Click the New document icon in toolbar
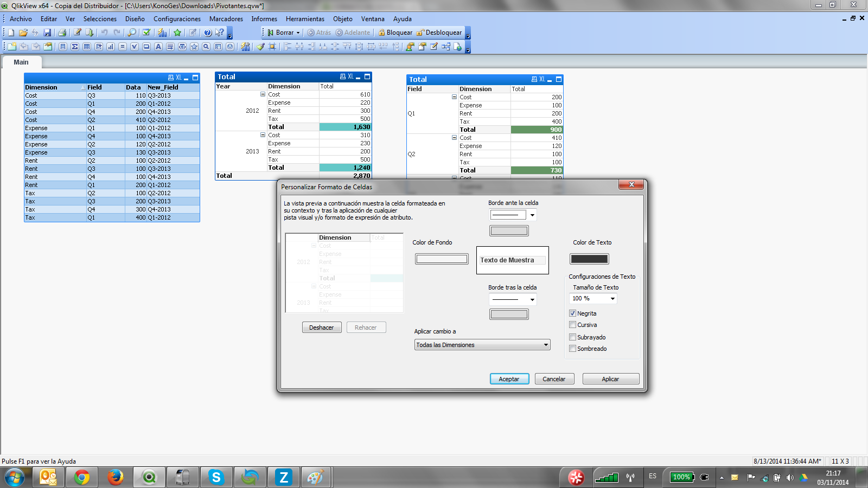 11,33
